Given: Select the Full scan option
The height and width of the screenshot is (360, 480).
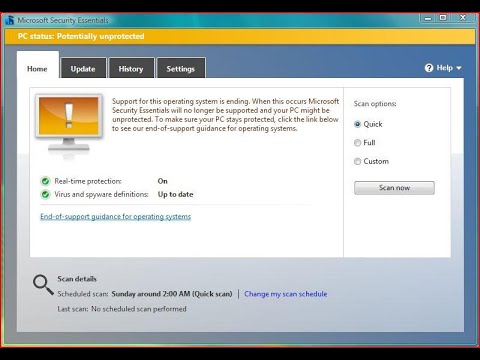Looking at the screenshot, I should pos(357,143).
